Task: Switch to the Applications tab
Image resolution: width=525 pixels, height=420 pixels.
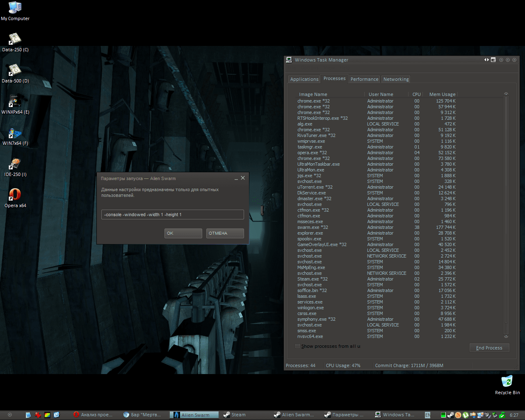Action: (x=304, y=79)
